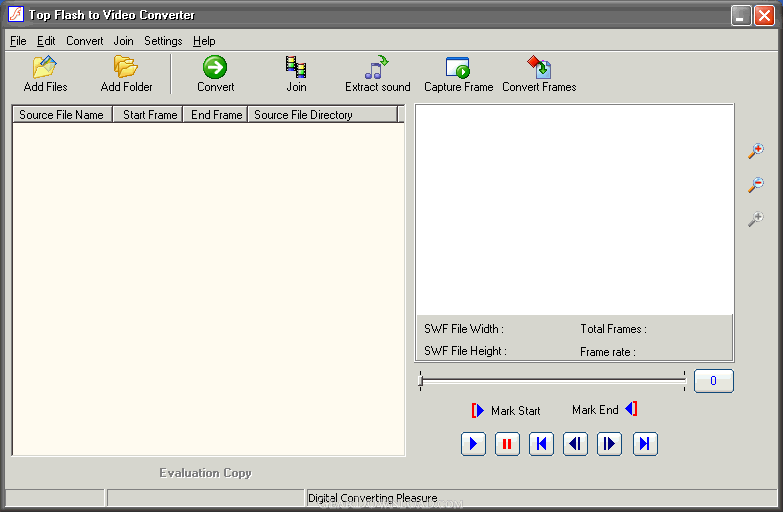
Task: Click the white SWF preview area
Action: (574, 210)
